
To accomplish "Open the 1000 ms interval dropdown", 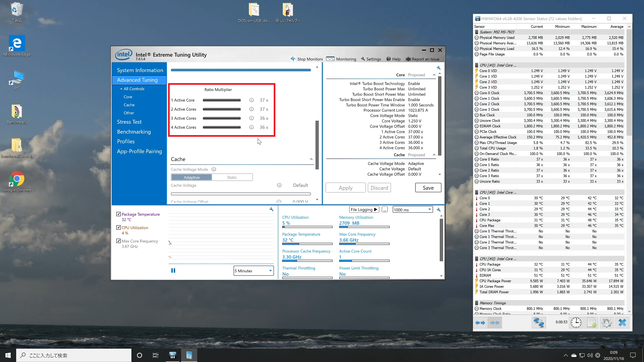I will (413, 210).
